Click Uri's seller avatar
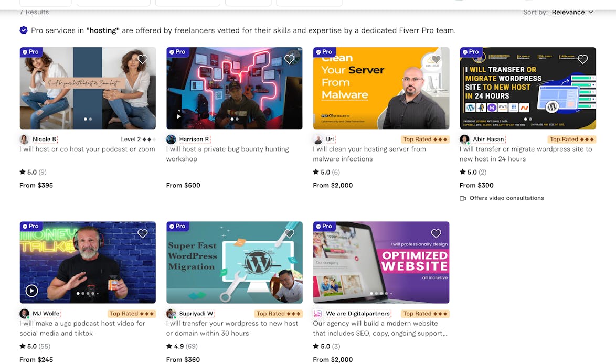This screenshot has width=616, height=364. (x=317, y=140)
